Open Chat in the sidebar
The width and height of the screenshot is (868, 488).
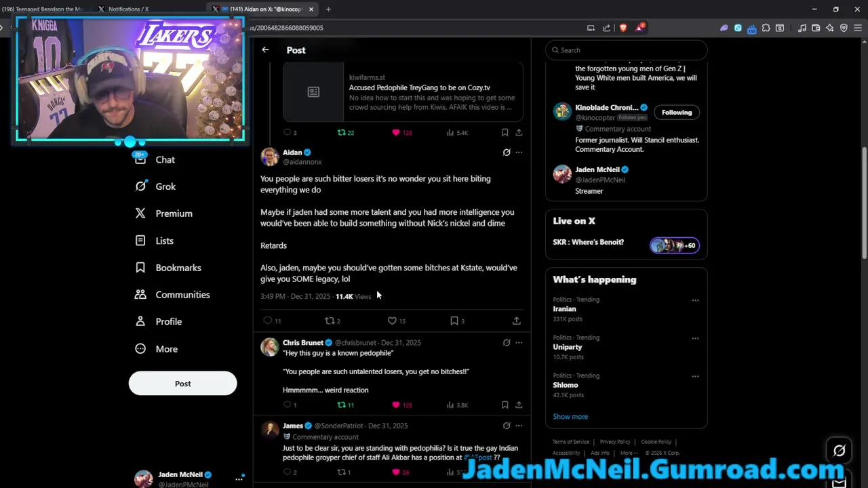[x=155, y=159]
